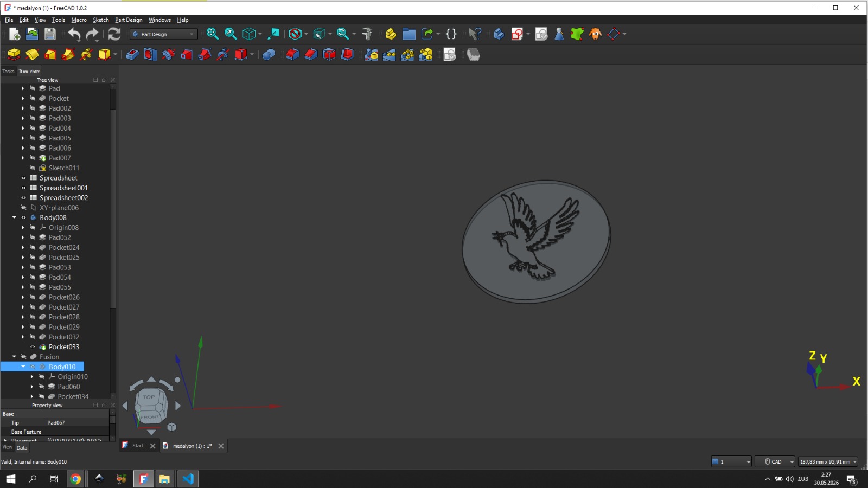Image resolution: width=868 pixels, height=488 pixels.
Task: Create a new body
Action: coord(499,34)
